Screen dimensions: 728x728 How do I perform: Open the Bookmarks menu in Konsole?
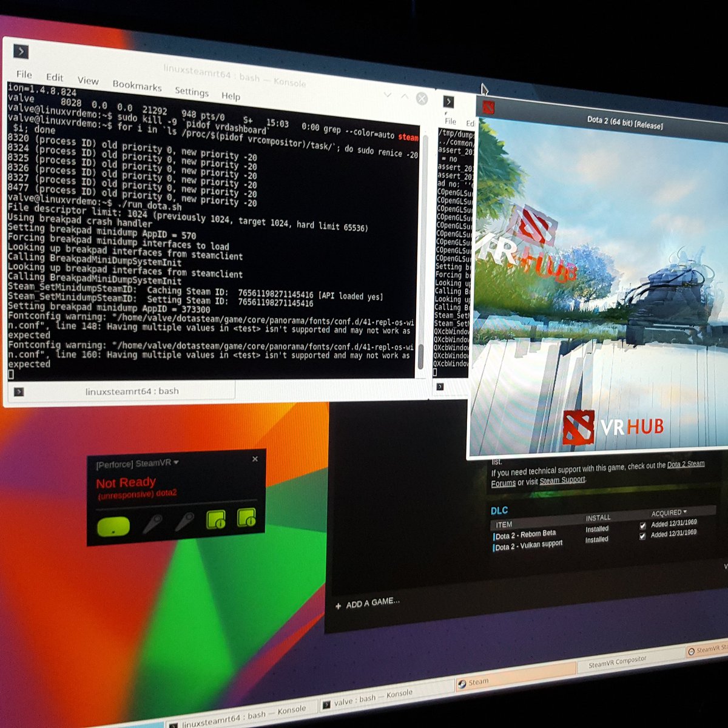click(137, 86)
